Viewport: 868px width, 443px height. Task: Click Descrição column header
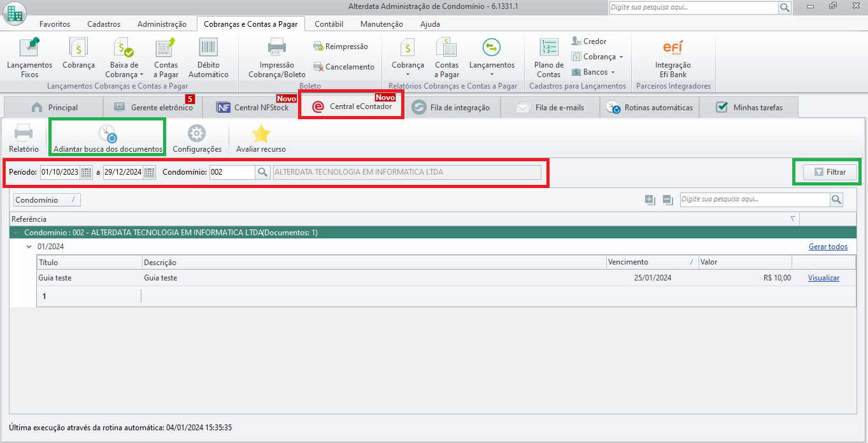[x=374, y=262]
